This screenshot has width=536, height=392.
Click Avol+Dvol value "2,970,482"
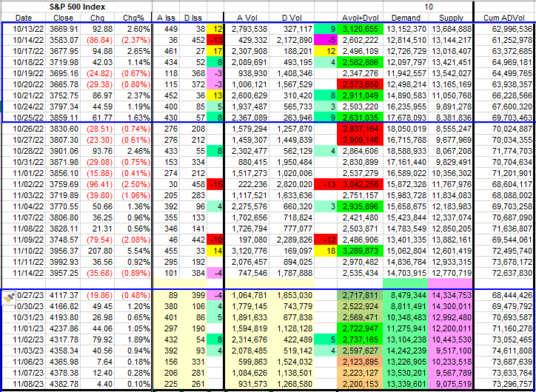pyautogui.click(x=361, y=263)
